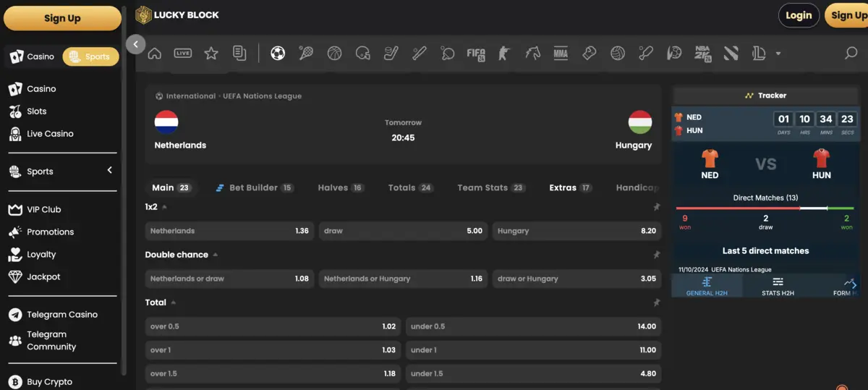Bet on draw at 5.00
Image resolution: width=868 pixels, height=390 pixels.
[x=403, y=231]
